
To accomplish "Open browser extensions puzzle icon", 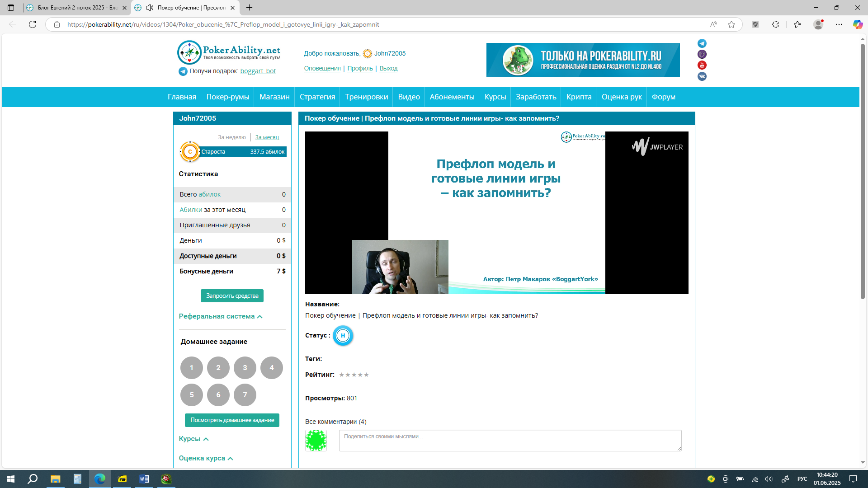I will (775, 24).
